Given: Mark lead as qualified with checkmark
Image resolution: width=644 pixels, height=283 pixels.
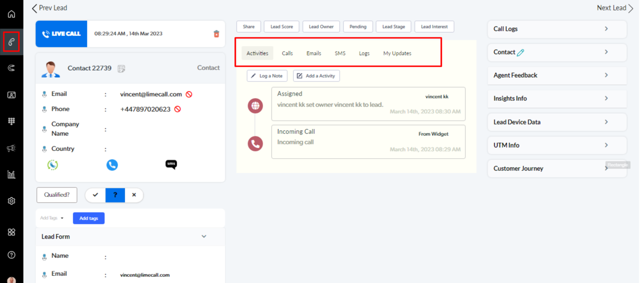Looking at the screenshot, I should [x=95, y=195].
